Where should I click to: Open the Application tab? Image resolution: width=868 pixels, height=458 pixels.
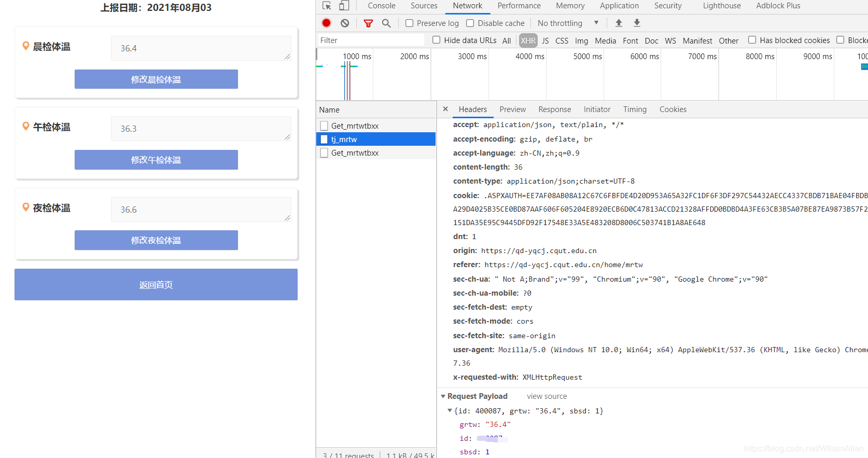point(619,6)
